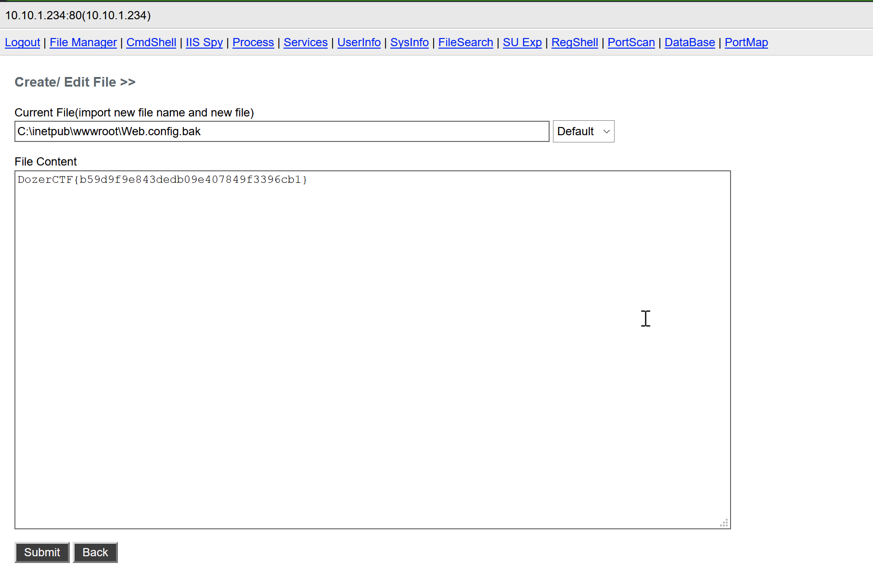Open the IIS Spy link
The width and height of the screenshot is (873, 588).
pyautogui.click(x=204, y=42)
